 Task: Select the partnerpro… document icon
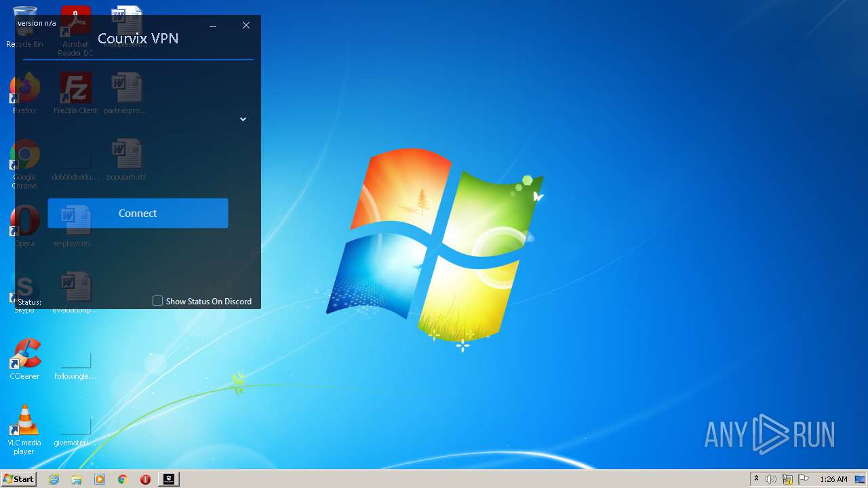coord(126,94)
